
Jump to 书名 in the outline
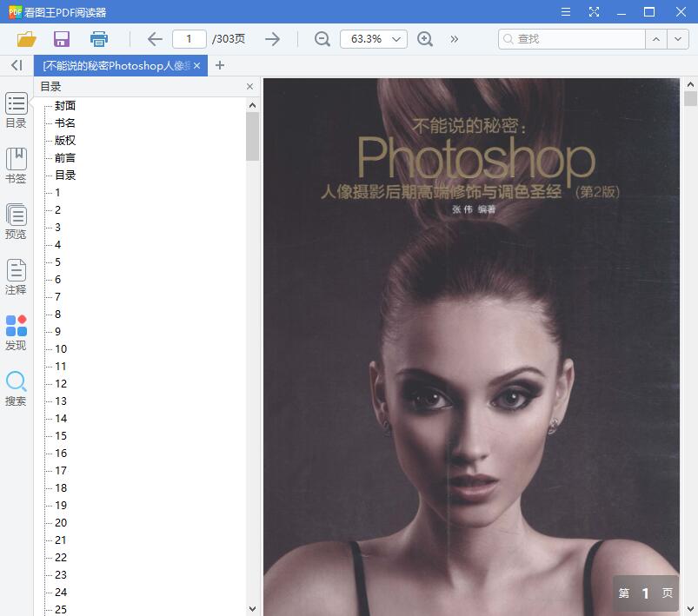point(65,123)
